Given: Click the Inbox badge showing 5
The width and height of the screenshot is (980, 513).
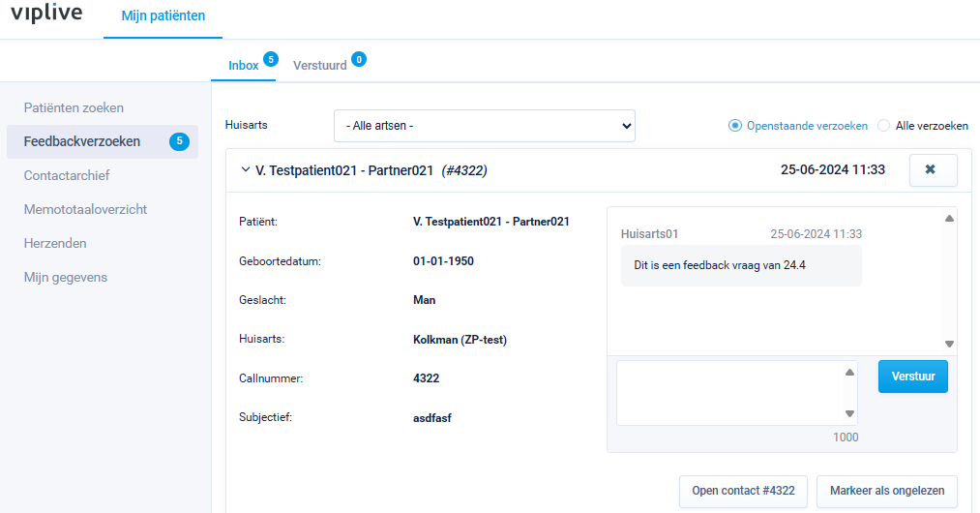Looking at the screenshot, I should point(271,60).
